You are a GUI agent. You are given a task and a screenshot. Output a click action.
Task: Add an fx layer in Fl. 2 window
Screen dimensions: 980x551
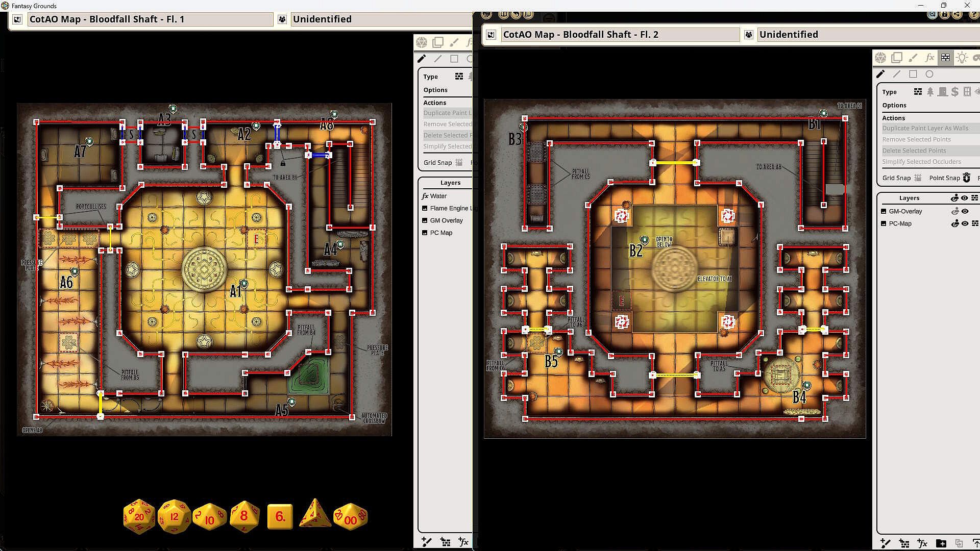click(x=922, y=543)
